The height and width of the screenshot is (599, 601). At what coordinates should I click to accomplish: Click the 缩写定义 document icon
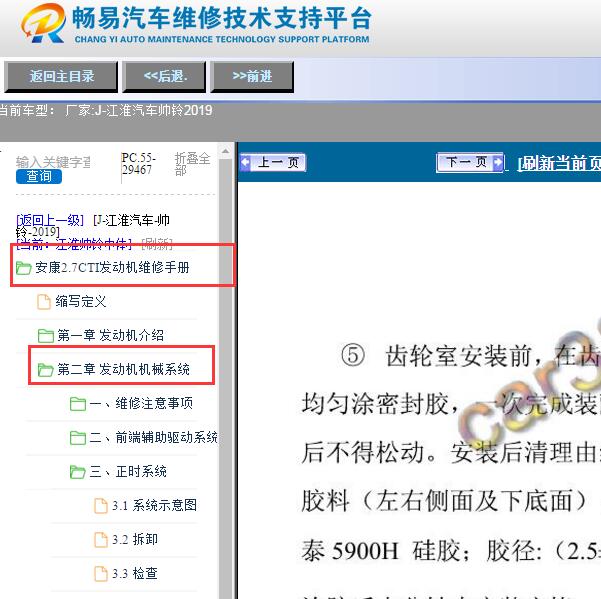(x=44, y=302)
